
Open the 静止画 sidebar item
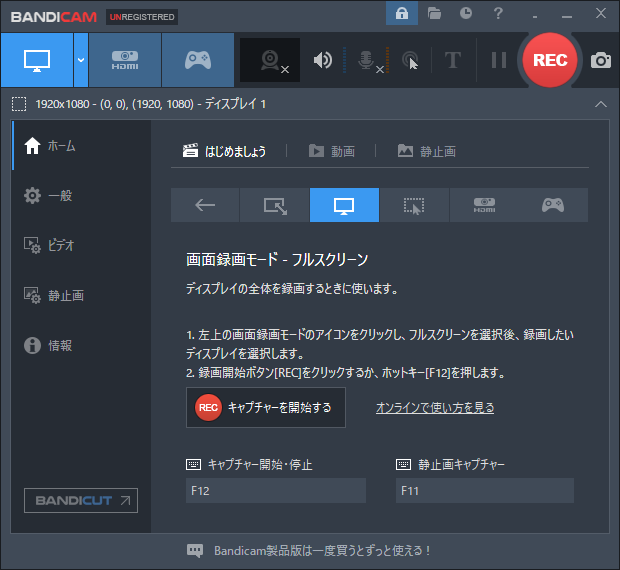point(81,295)
